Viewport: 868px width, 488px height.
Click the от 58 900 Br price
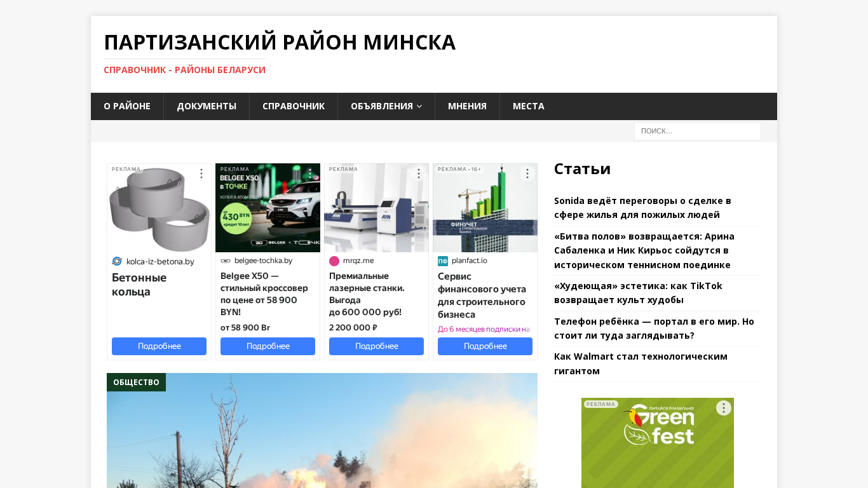coord(245,328)
